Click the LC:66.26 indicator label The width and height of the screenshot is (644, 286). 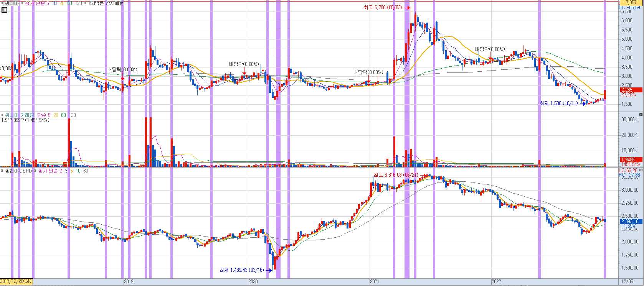tap(629, 170)
